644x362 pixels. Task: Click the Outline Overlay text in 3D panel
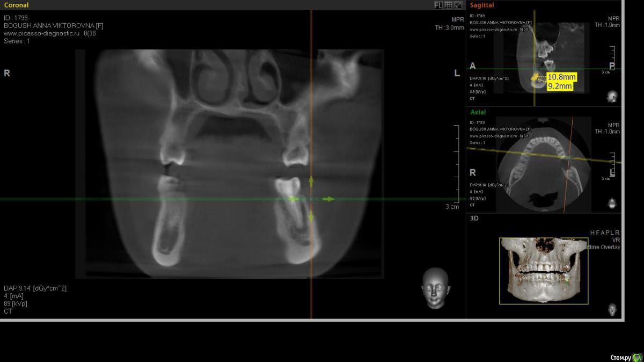point(609,247)
